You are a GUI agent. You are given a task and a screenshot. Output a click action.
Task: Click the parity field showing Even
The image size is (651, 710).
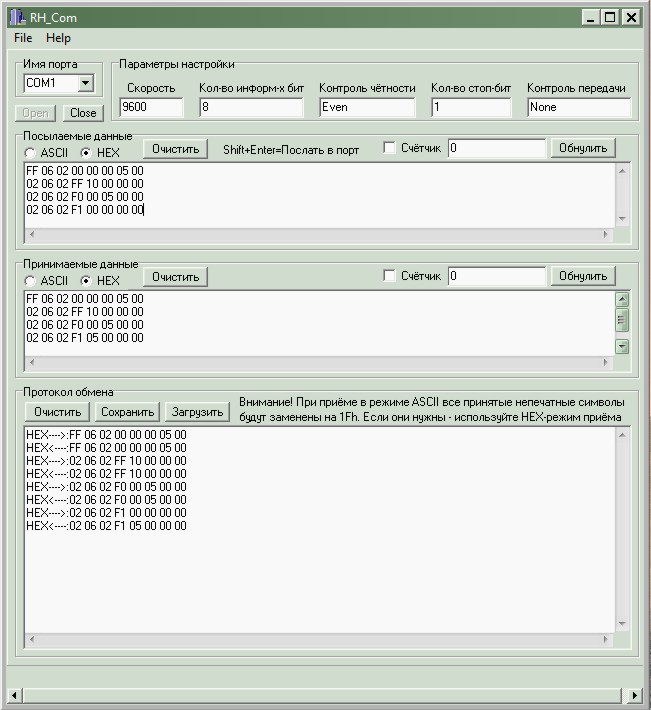point(367,107)
